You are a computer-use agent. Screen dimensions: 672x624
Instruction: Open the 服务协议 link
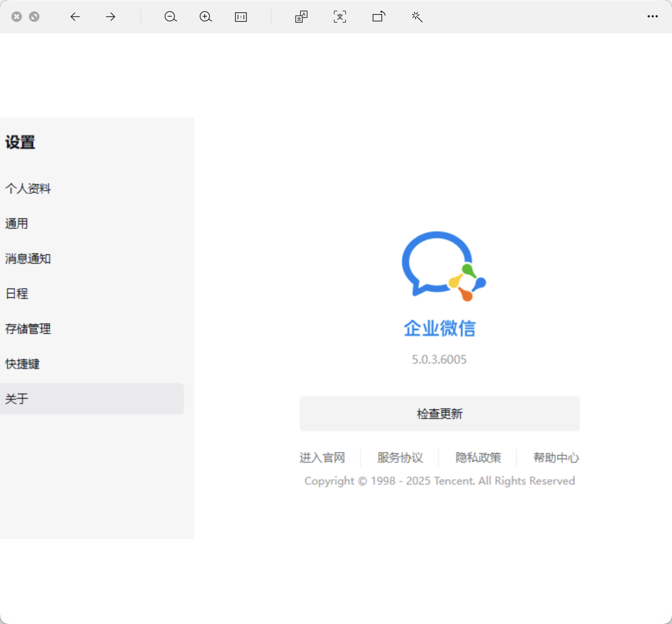(400, 457)
